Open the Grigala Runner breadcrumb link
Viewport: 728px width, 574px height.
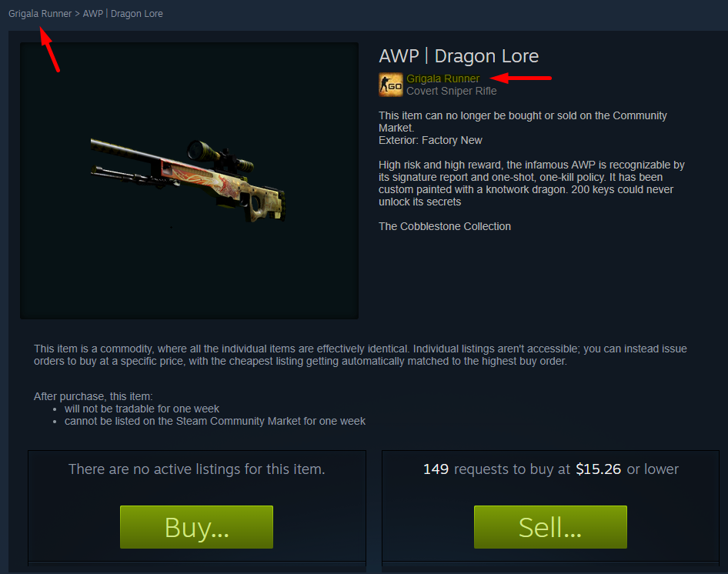point(40,14)
